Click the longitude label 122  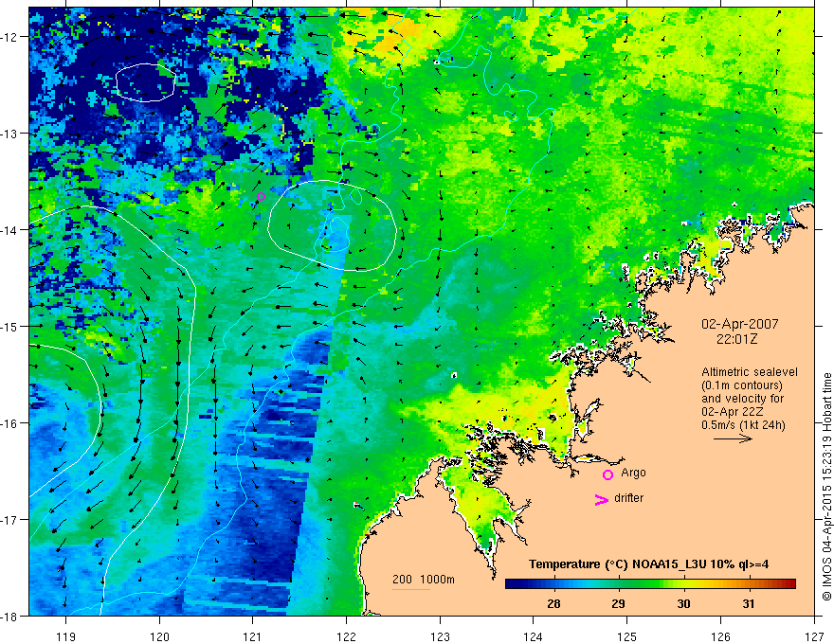346,636
